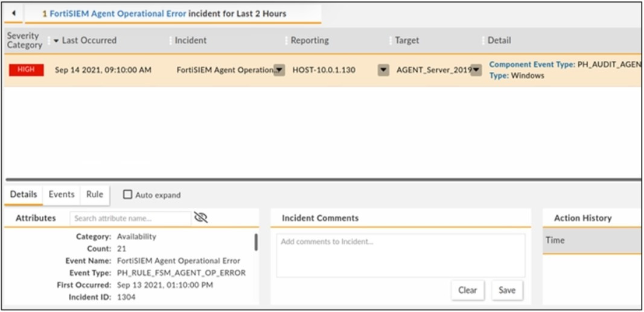Click the Search attribute name field
The width and height of the screenshot is (644, 312).
(x=130, y=218)
